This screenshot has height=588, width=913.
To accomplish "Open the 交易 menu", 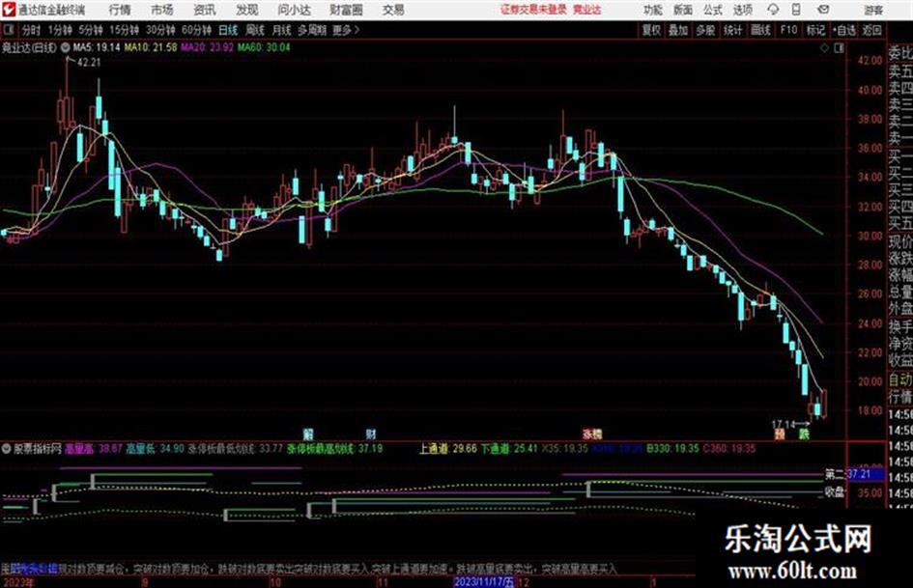I will (393, 10).
